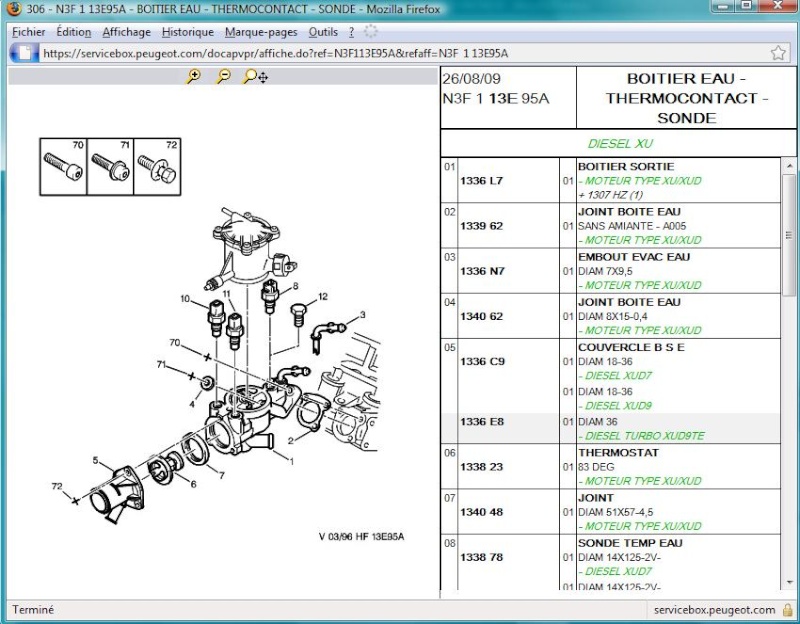Click part number 1338 23
Screen dimensions: 800x624
(481, 467)
